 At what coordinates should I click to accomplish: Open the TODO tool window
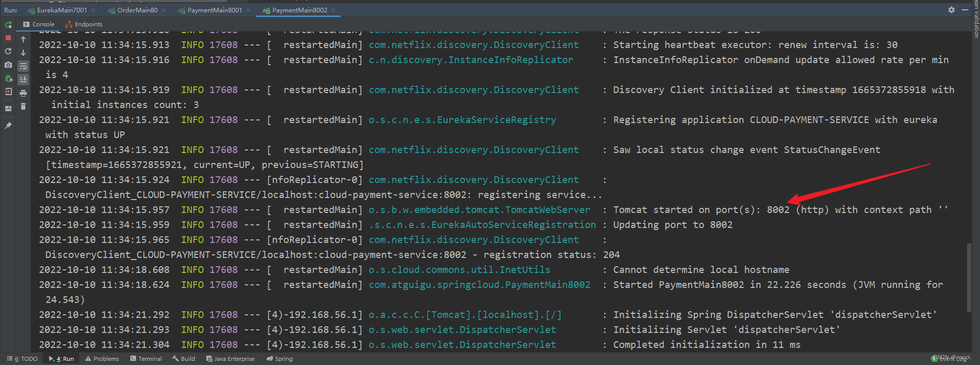point(23,359)
